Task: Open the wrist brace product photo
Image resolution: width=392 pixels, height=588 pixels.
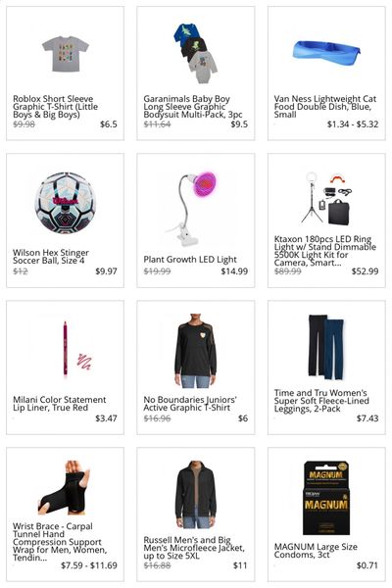Action: 65,487
